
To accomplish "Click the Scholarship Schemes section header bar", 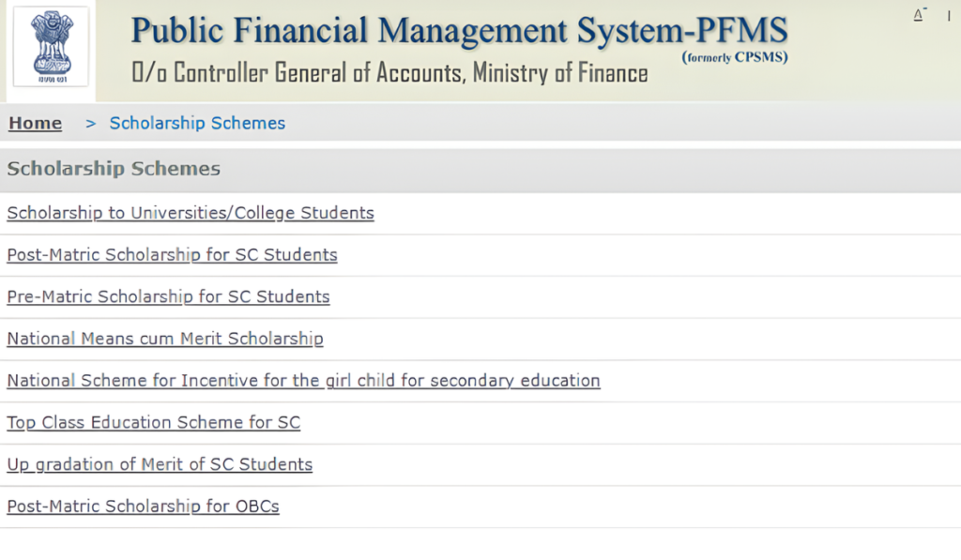I will [x=113, y=169].
